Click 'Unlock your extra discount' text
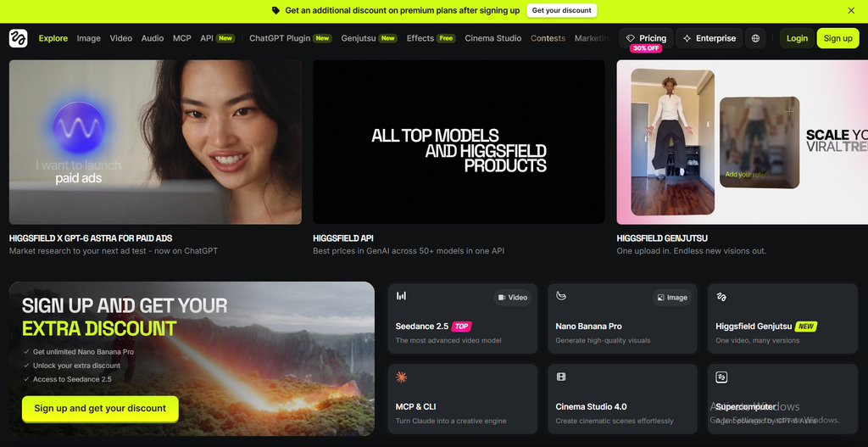This screenshot has height=447, width=868. click(x=76, y=366)
